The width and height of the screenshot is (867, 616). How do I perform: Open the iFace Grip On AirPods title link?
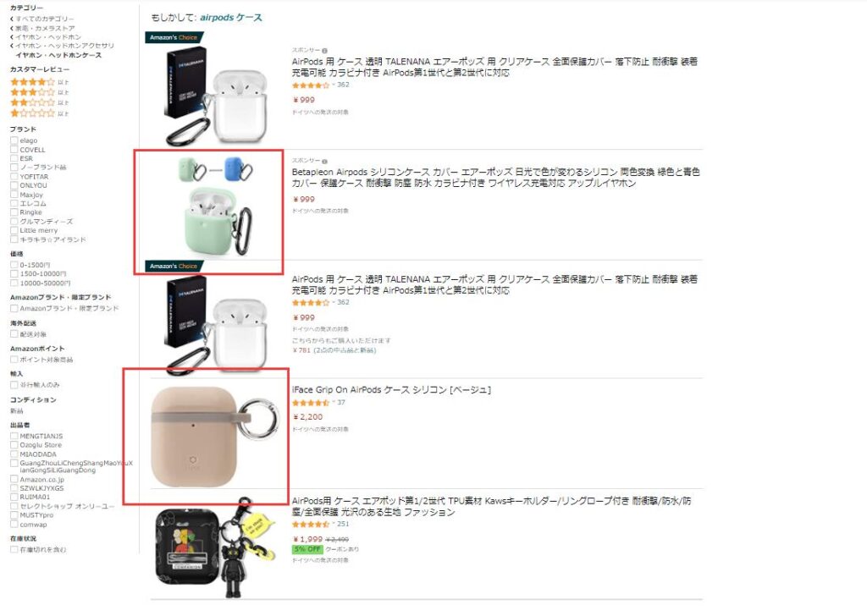pyautogui.click(x=391, y=390)
